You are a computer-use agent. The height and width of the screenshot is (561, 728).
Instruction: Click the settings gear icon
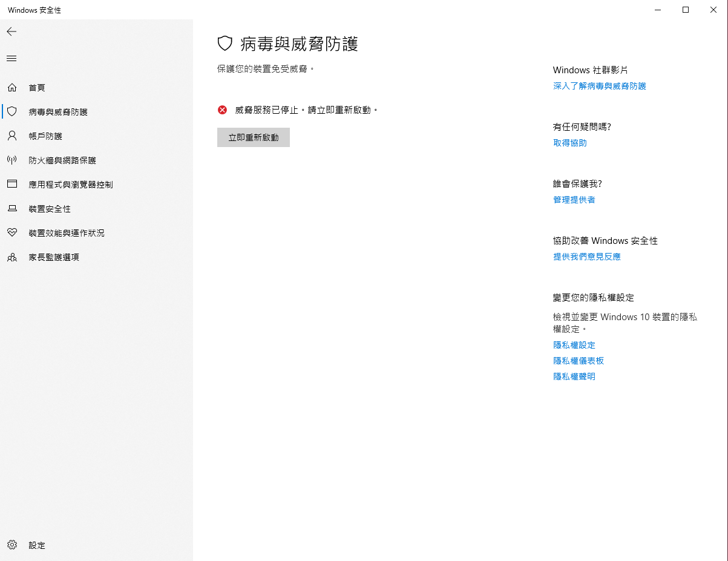tap(11, 545)
